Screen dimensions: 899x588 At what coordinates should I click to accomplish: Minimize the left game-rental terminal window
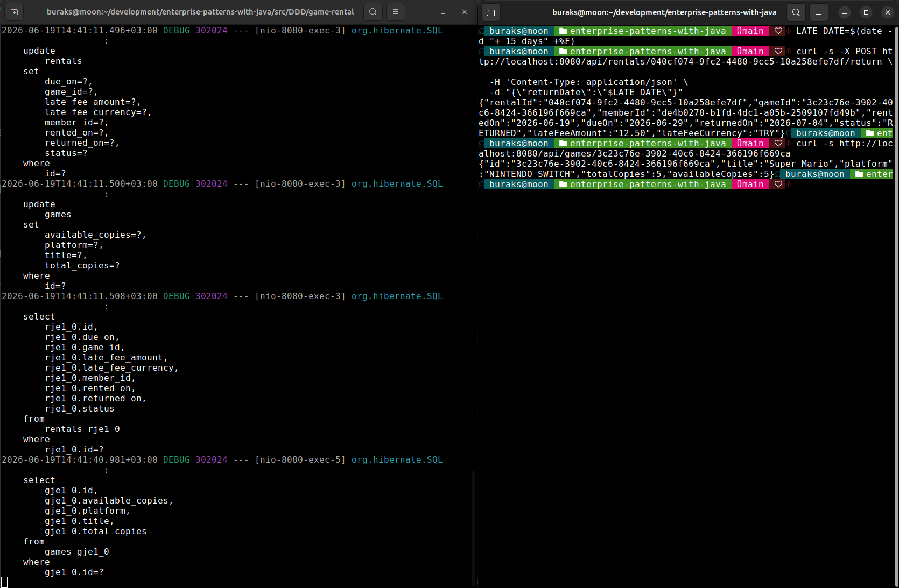pos(422,12)
